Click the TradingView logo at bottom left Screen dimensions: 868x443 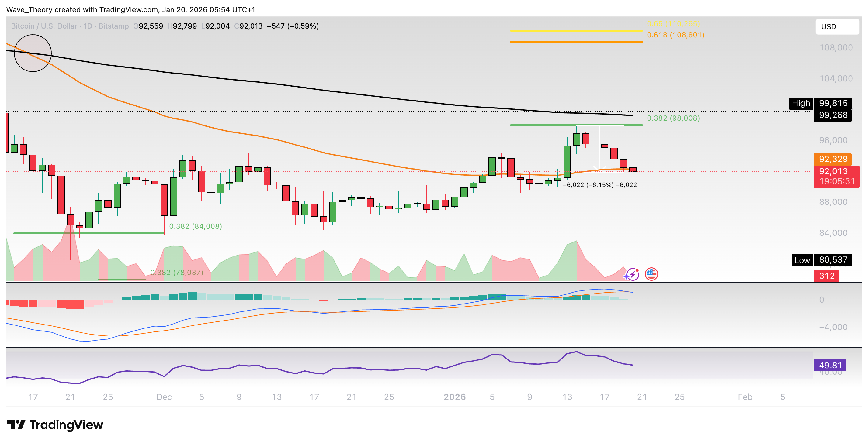[x=55, y=424]
